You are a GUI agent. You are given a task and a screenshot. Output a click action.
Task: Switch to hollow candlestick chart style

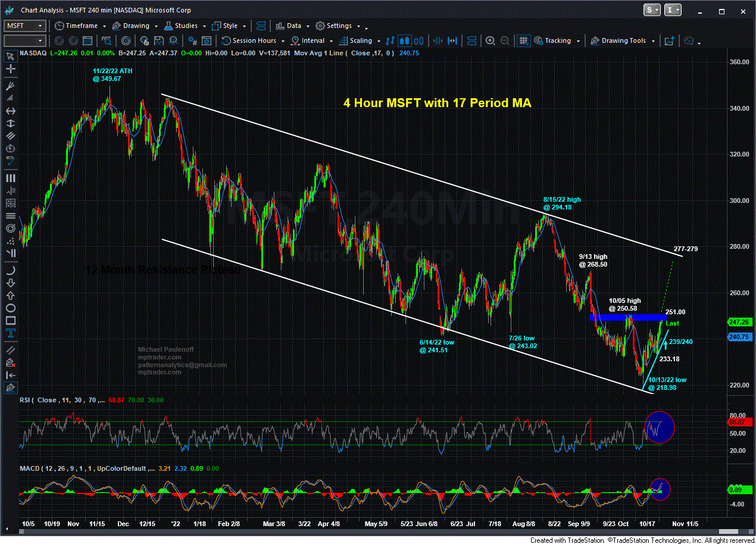[418, 40]
